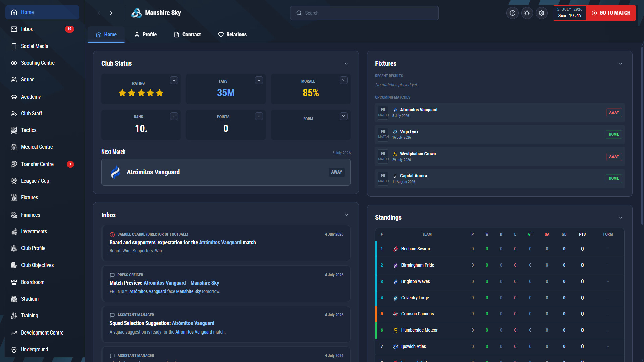
Task: Open the Rating card dropdown
Action: 174,80
